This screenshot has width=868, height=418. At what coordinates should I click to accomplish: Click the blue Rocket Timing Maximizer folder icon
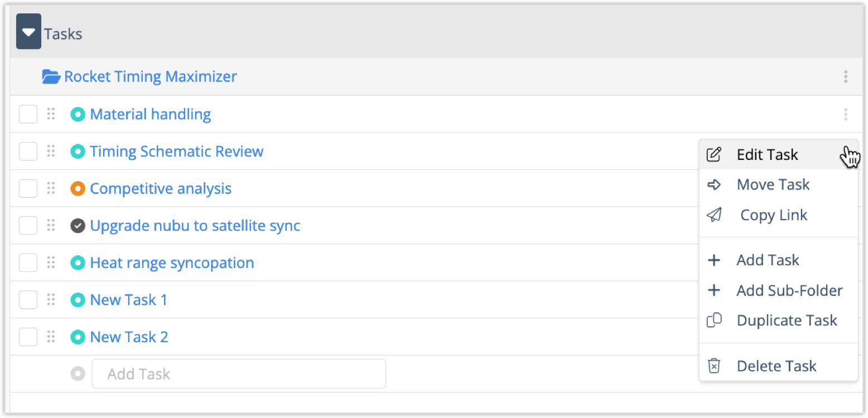(51, 76)
